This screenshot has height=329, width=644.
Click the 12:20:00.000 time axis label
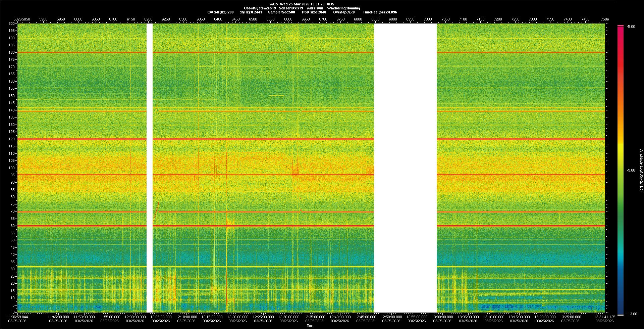click(237, 317)
